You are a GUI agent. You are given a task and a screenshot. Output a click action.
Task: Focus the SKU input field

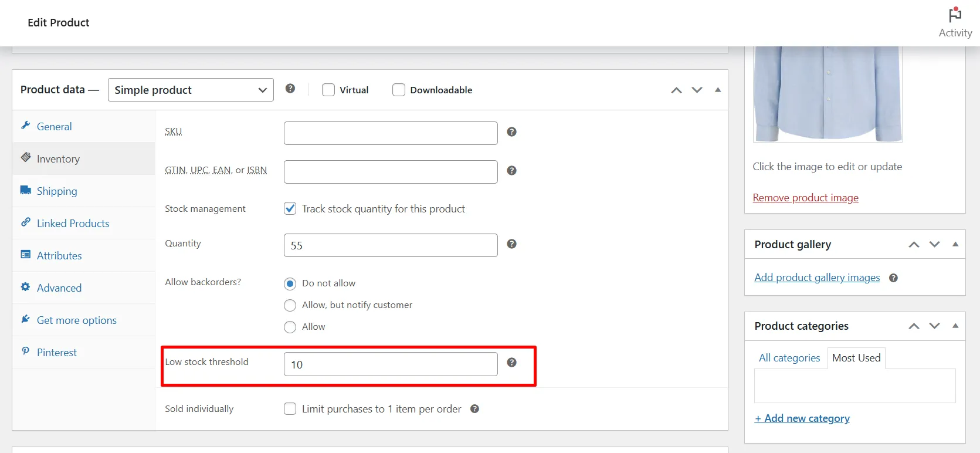(x=391, y=133)
